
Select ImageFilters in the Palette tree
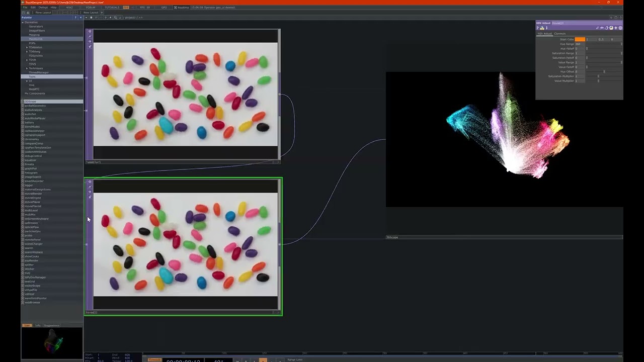tap(37, 31)
